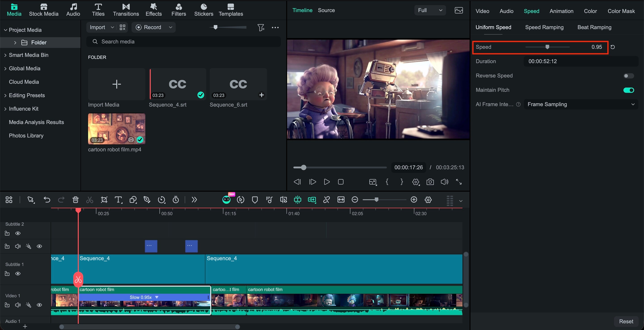
Task: Open the Transitions tab
Action: pyautogui.click(x=126, y=10)
